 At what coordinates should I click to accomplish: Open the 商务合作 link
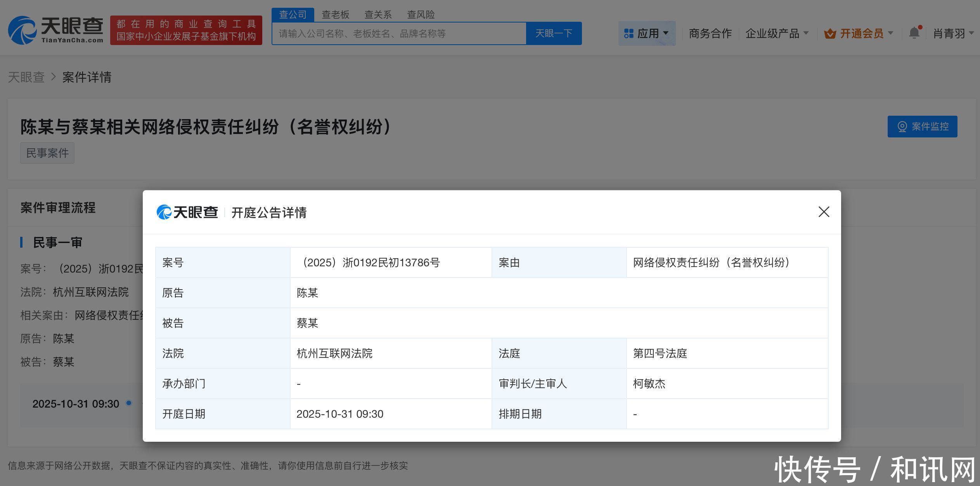point(710,34)
